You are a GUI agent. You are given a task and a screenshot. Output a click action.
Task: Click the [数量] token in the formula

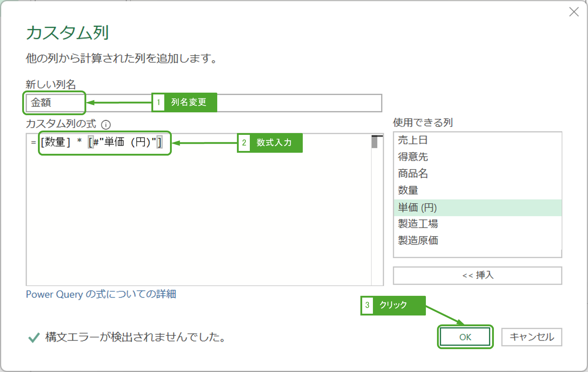coord(55,142)
